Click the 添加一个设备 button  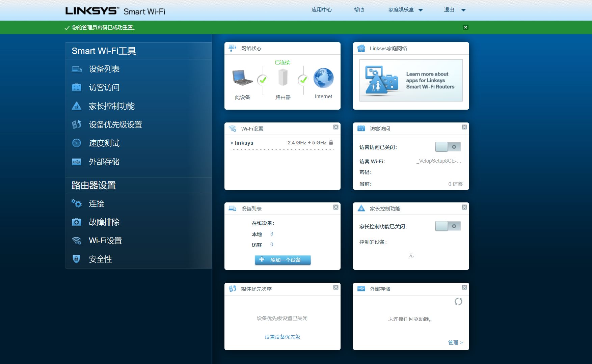click(282, 260)
